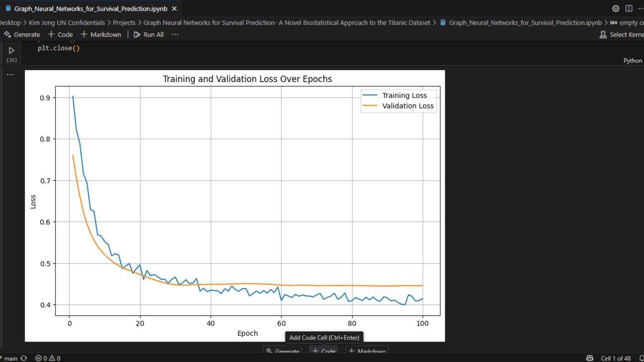Open the cell output more actions ellipsis
Viewport: 644px width, 362px height.
point(10,74)
